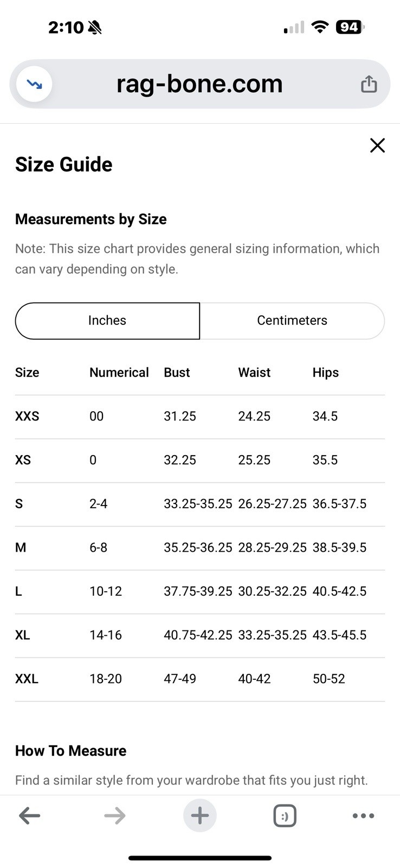Select the XL size row
This screenshot has width=400, height=868.
(199, 635)
